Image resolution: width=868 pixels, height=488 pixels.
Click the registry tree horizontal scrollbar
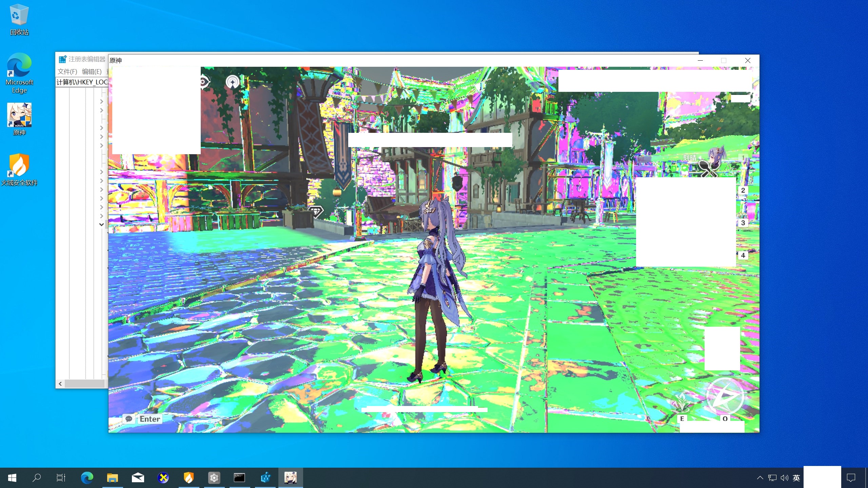(x=84, y=384)
